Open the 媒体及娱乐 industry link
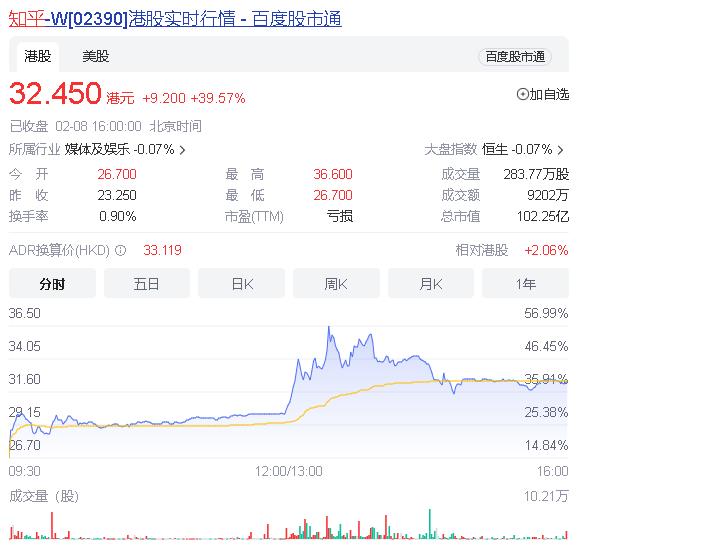710x545 pixels. pos(97,150)
